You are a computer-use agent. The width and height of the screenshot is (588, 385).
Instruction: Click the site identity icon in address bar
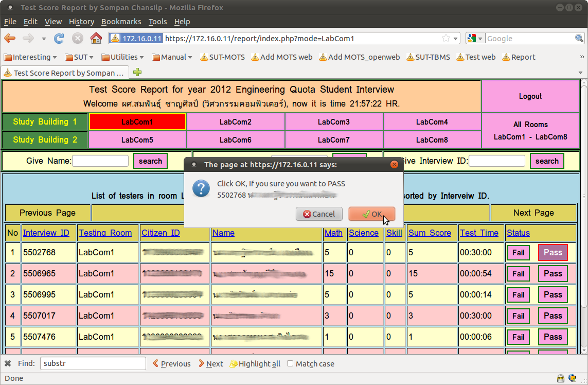coord(136,38)
